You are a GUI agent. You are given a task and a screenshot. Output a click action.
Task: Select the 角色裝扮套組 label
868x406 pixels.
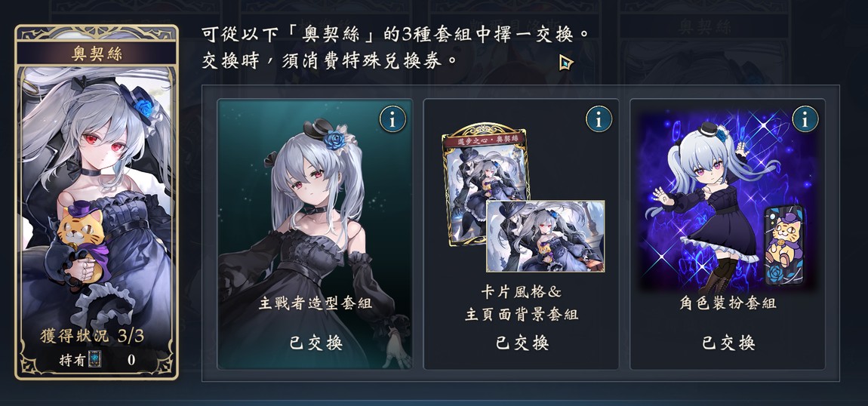point(728,303)
